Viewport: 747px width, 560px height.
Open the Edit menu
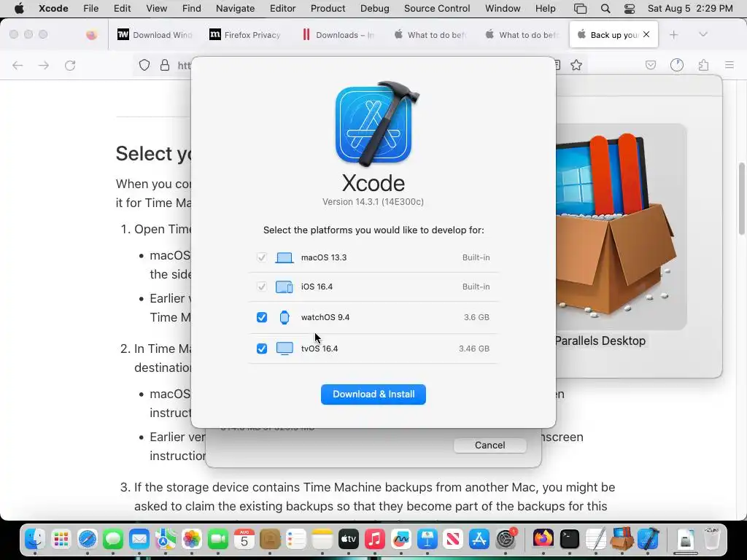(122, 9)
